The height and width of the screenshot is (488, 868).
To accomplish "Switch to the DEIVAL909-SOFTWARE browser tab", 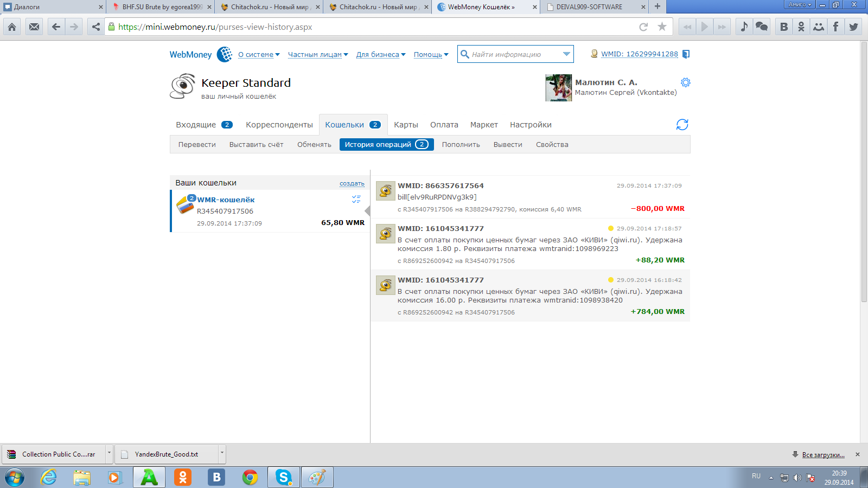I will pos(596,7).
